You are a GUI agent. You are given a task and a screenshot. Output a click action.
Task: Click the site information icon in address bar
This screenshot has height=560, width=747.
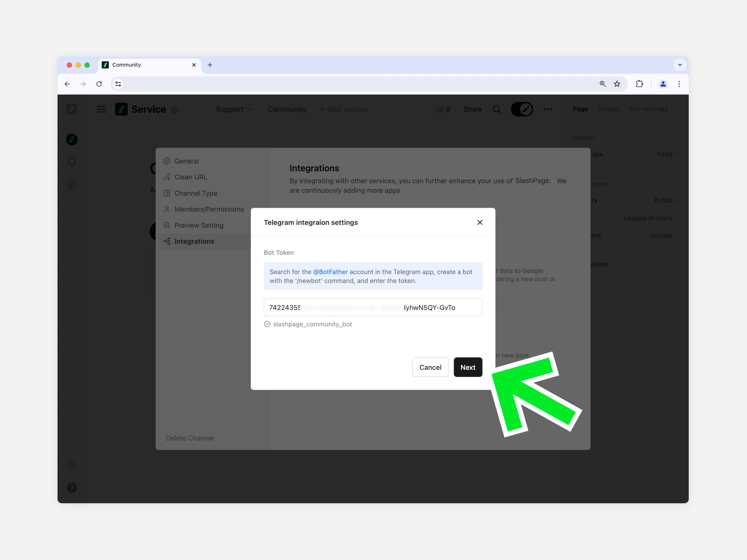tap(118, 84)
